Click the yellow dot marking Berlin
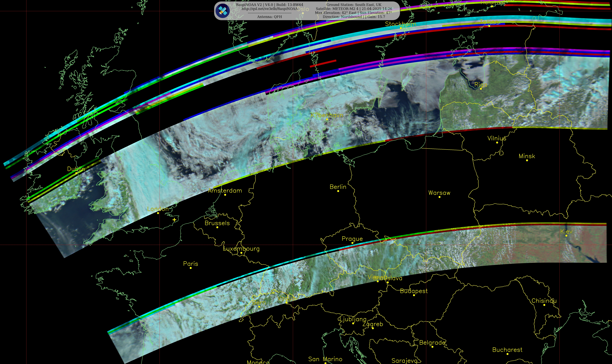 click(338, 191)
